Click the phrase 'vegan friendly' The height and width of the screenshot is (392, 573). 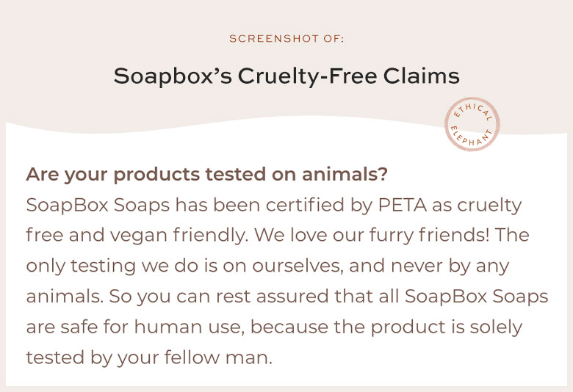tap(179, 236)
